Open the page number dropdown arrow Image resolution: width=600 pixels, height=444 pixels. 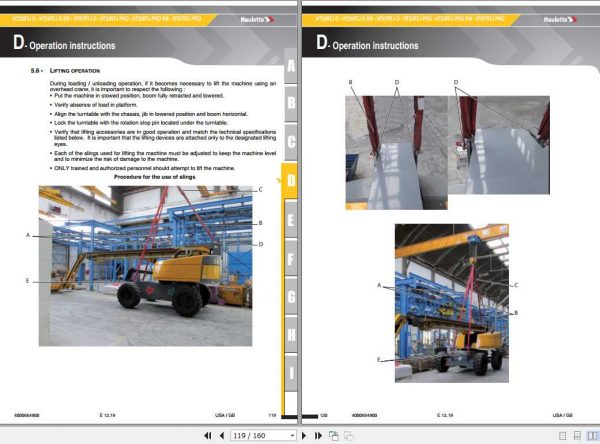(292, 436)
